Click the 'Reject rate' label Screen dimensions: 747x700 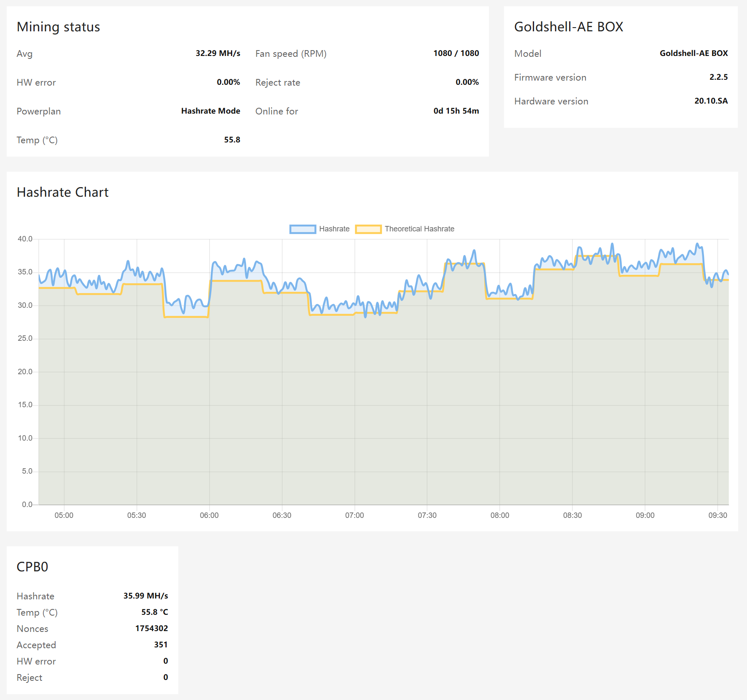(x=278, y=83)
